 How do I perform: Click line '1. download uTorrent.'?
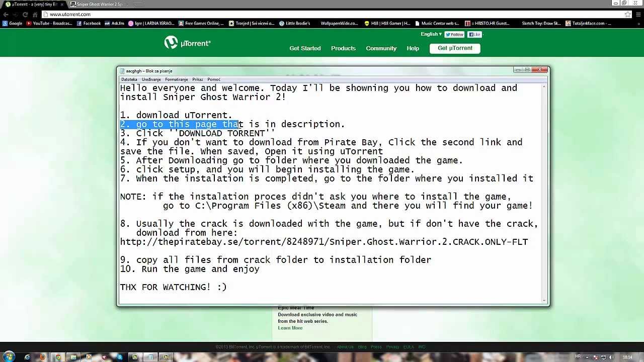coord(176,115)
